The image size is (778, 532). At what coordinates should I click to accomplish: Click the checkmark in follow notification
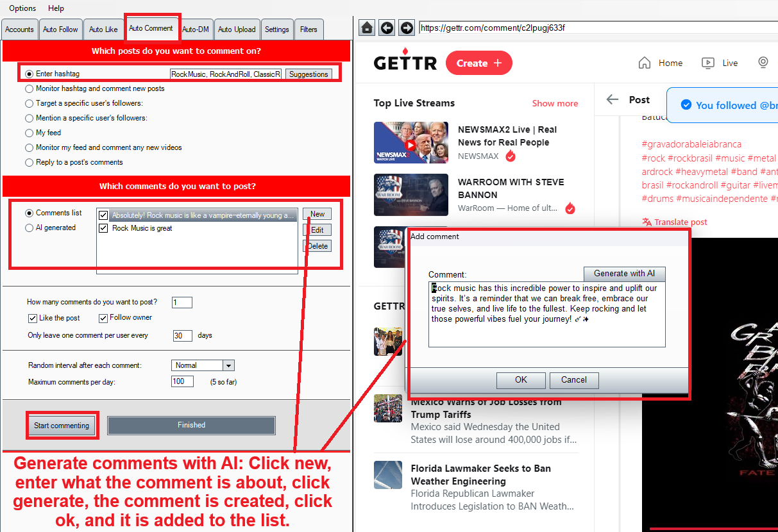[686, 105]
